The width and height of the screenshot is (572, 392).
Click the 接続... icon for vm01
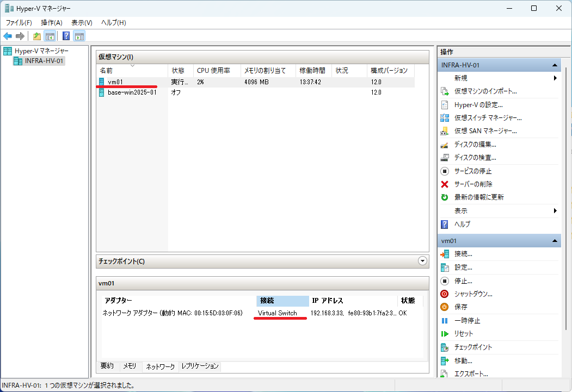pyautogui.click(x=444, y=254)
